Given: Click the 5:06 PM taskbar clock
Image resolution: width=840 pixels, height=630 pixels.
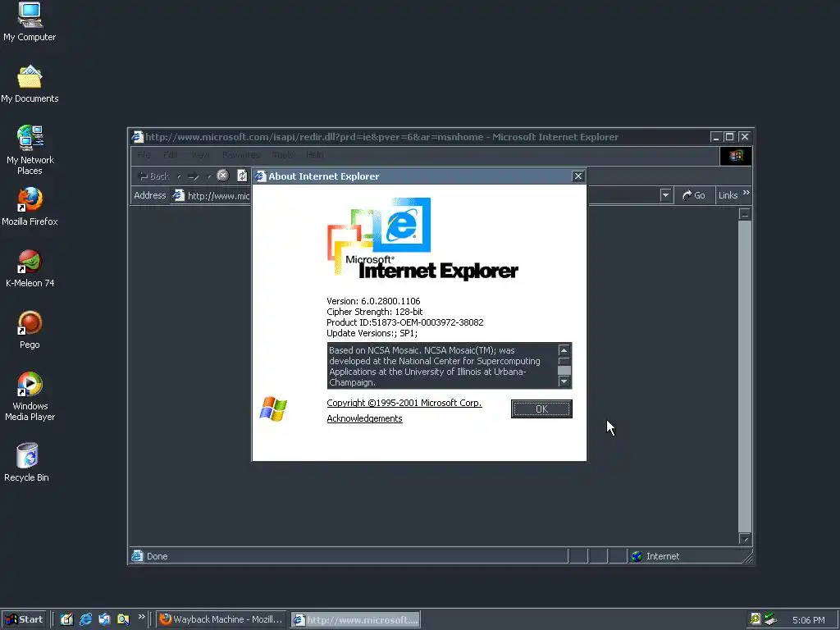Looking at the screenshot, I should point(808,620).
